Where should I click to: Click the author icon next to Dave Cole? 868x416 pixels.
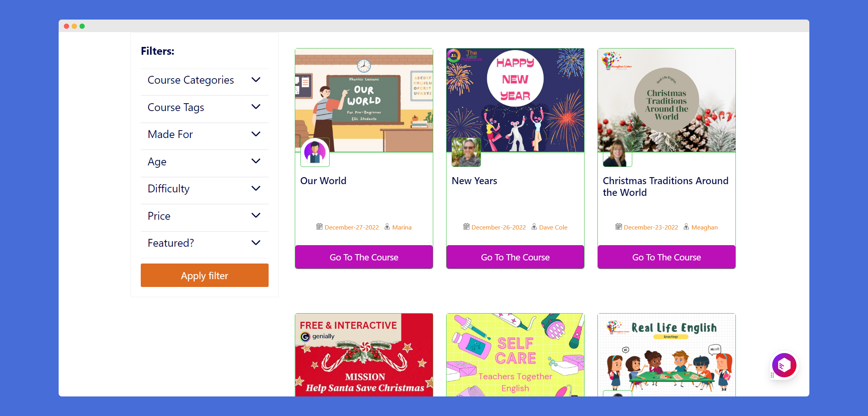click(x=534, y=227)
